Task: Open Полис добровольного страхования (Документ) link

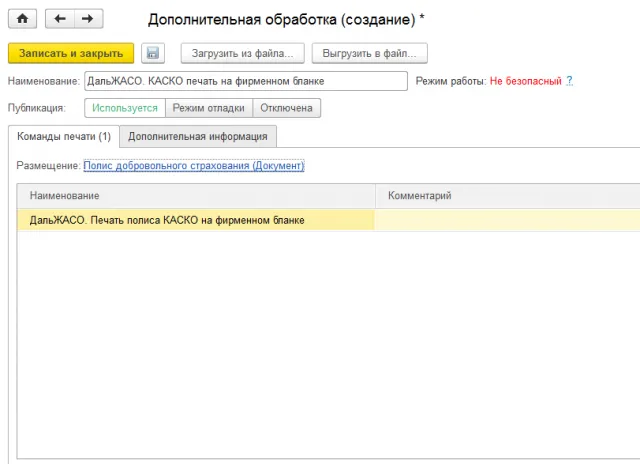Action: click(194, 166)
